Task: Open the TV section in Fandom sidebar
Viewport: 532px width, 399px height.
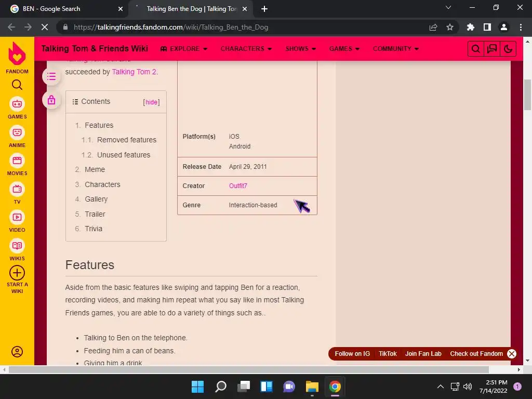Action: [x=17, y=193]
